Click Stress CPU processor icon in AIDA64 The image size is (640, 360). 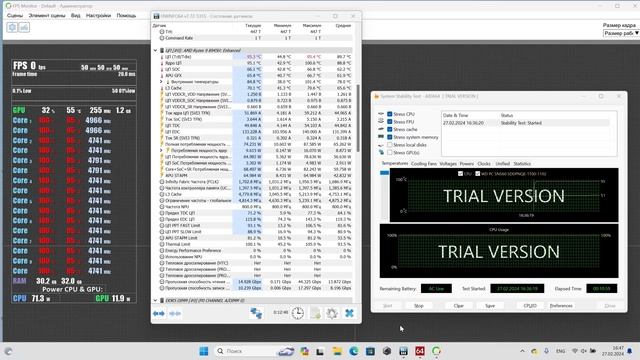(x=381, y=114)
